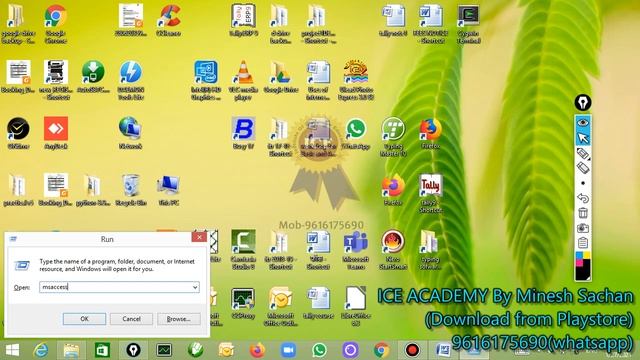Select the Microsoft Teams desktop icon
Screen dimensions: 640x360
coord(356,249)
